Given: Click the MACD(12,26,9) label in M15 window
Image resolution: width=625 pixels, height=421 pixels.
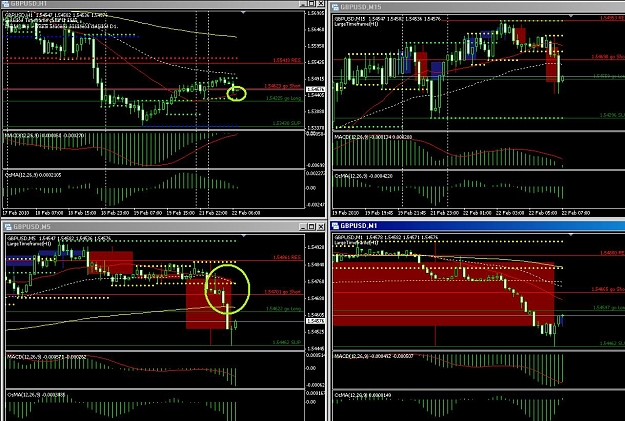Looking at the screenshot, I should pos(373,137).
